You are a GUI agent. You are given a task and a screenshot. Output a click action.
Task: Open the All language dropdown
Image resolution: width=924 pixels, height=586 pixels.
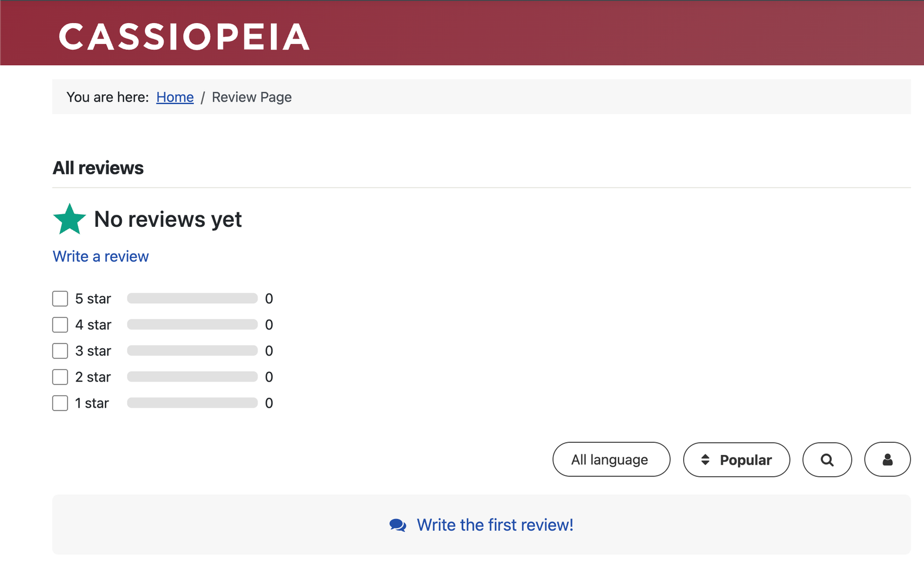611,460
